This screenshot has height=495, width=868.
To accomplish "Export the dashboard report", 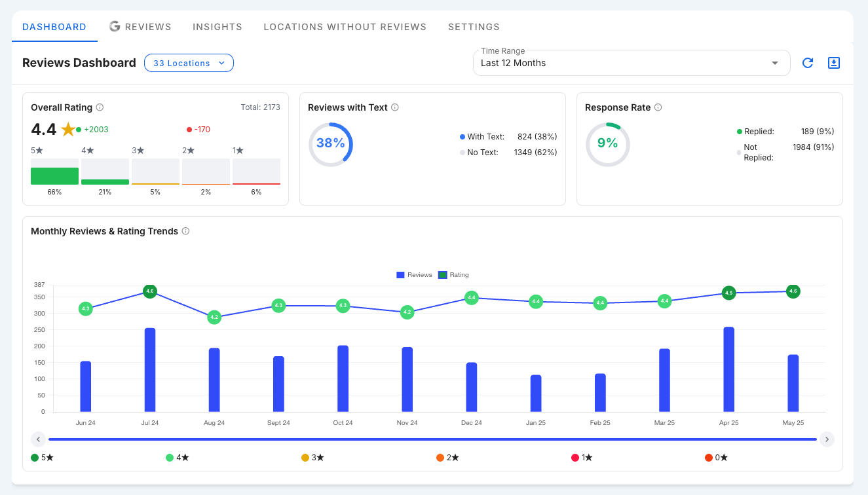I will pos(833,63).
